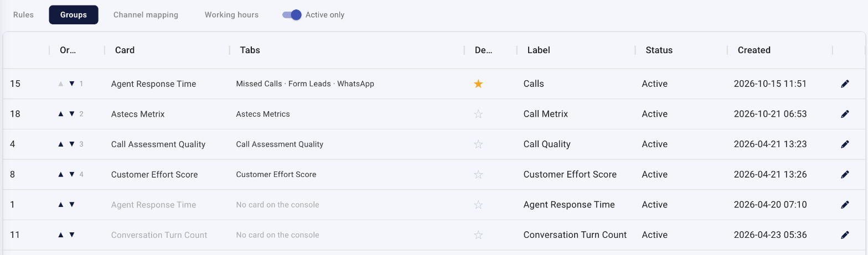
Task: Star the Customer Effort Score group
Action: (479, 174)
